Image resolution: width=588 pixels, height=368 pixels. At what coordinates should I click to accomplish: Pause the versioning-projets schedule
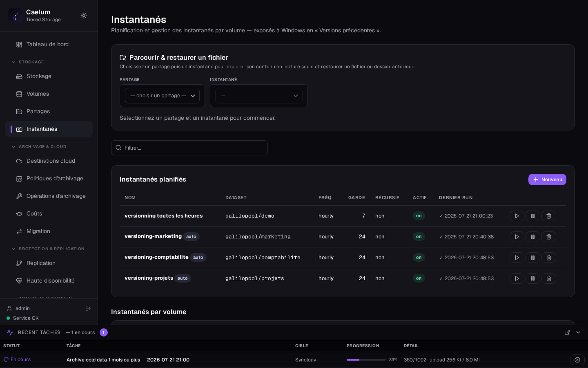[x=533, y=278]
